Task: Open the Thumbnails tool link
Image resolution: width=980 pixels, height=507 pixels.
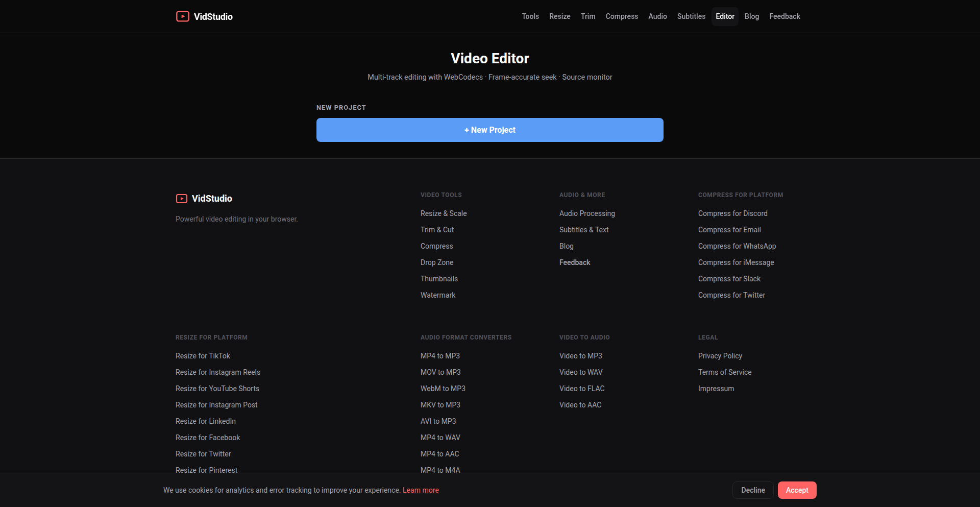Action: tap(439, 279)
